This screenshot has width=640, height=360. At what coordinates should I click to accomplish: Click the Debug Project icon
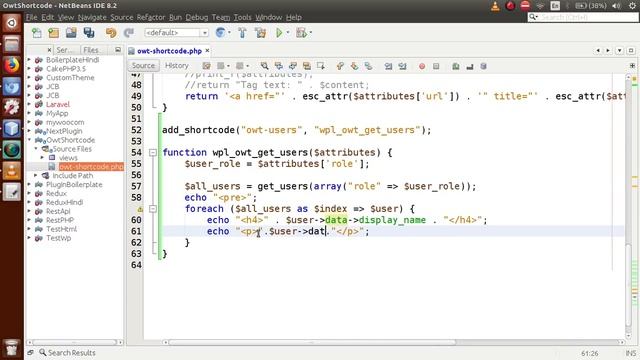coord(301,33)
